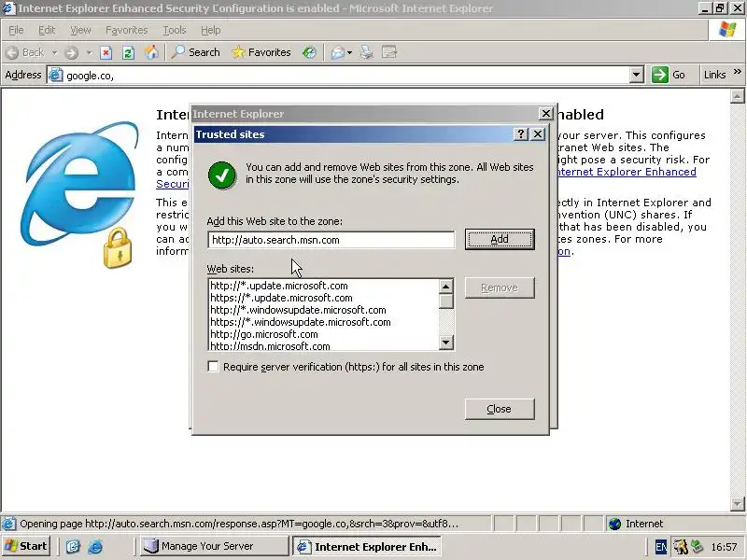Expand the Links toolbar chevron
This screenshot has width=747, height=560.
point(738,72)
